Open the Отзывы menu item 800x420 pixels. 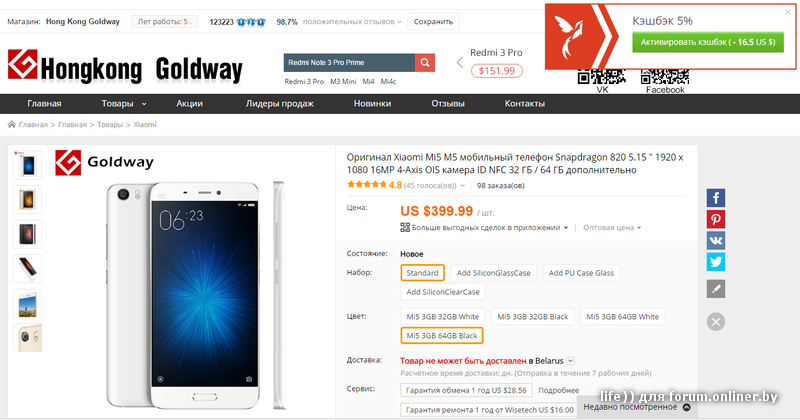(x=447, y=104)
